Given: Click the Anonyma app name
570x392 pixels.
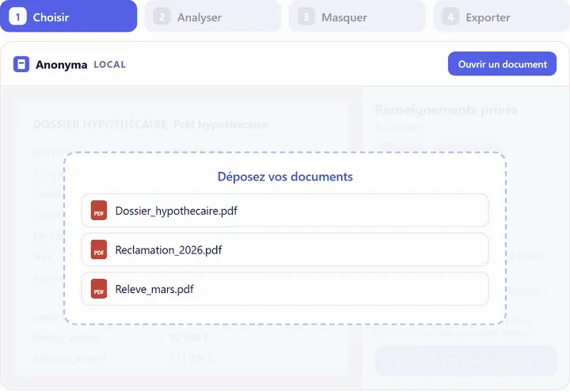Looking at the screenshot, I should tap(62, 65).
